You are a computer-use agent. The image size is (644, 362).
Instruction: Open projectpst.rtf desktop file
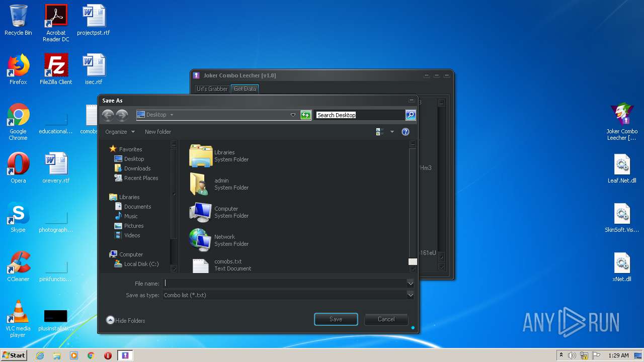pyautogui.click(x=94, y=20)
